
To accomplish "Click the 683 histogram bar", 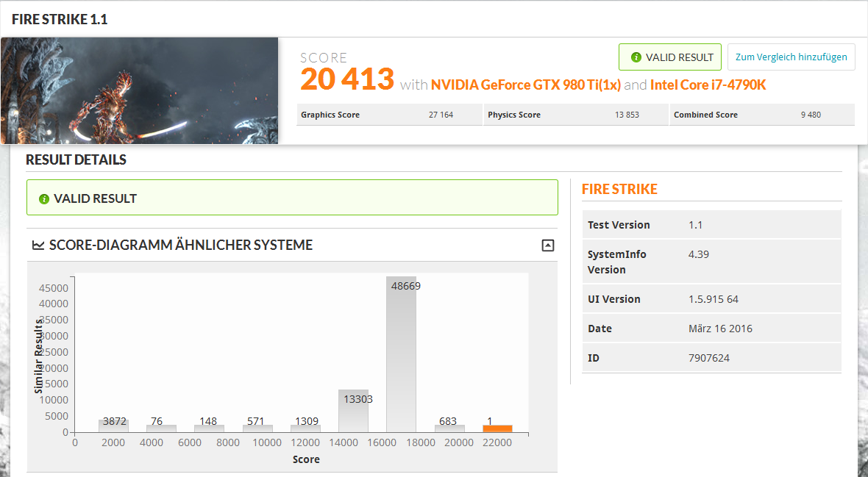I will 449,428.
